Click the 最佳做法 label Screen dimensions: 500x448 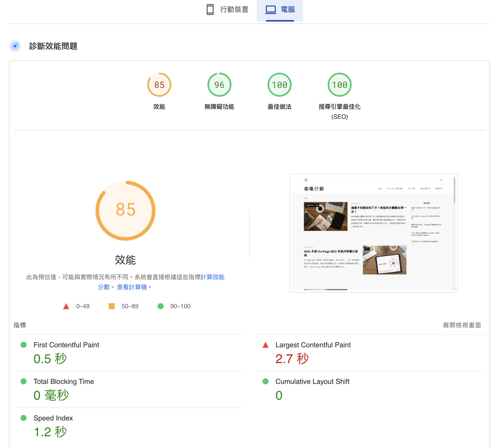tap(280, 107)
